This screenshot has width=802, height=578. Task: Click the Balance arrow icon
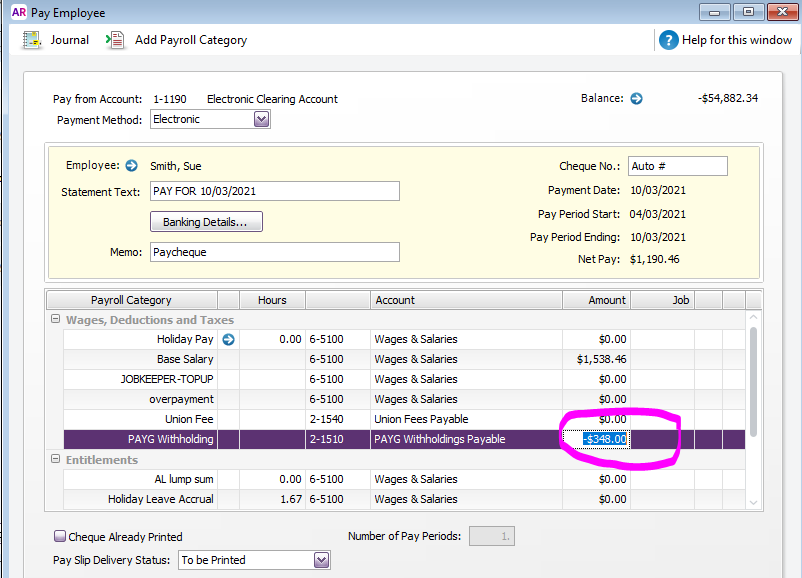pyautogui.click(x=636, y=98)
